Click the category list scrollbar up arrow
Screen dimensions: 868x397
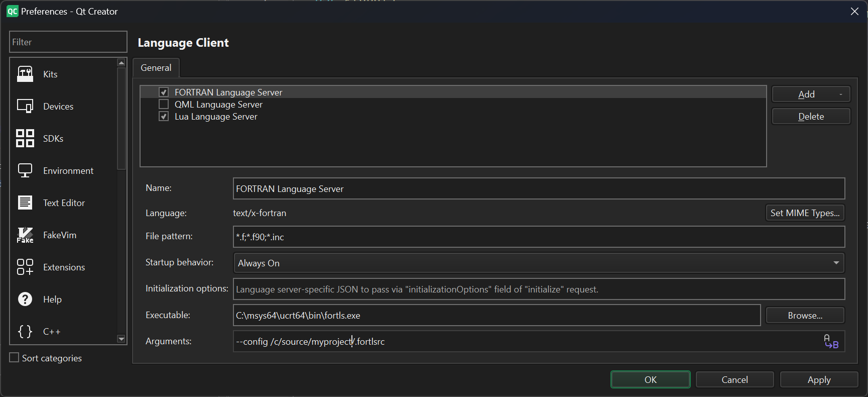pos(121,62)
